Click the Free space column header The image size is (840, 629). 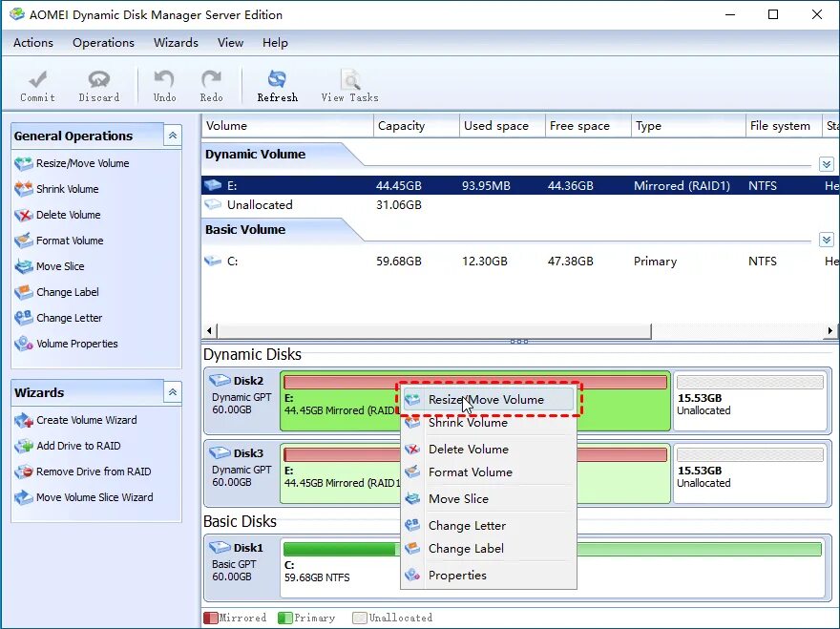[x=588, y=126]
